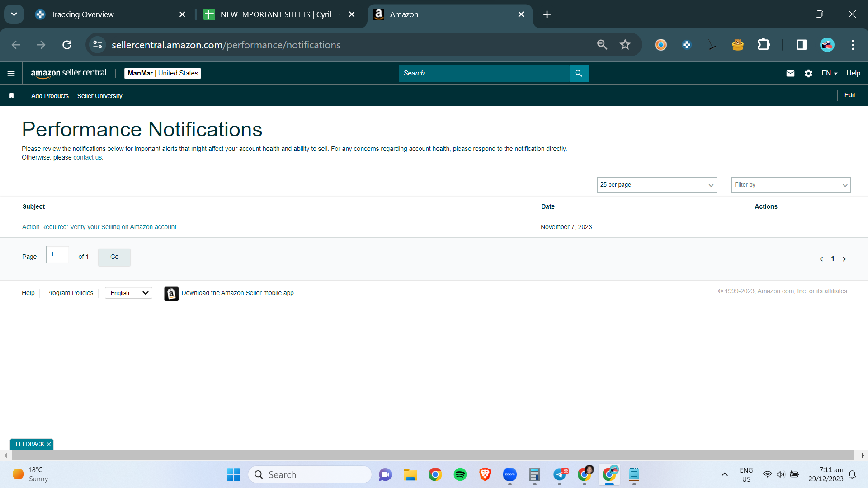868x488 pixels.
Task: Click the November 7, 2023 date cell
Action: pyautogui.click(x=566, y=227)
